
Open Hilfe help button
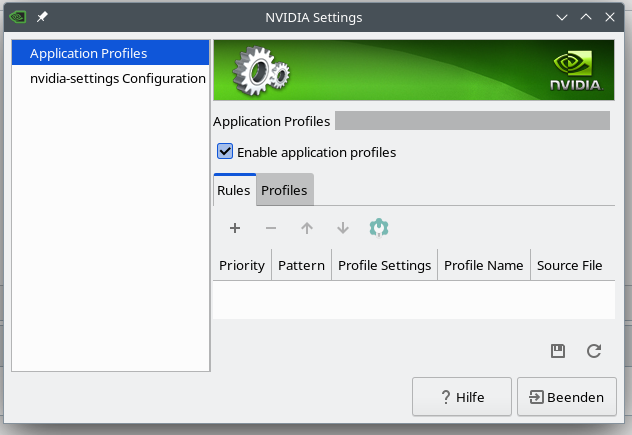click(462, 397)
